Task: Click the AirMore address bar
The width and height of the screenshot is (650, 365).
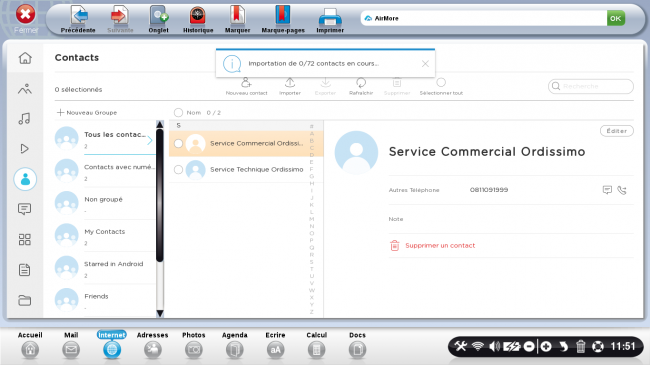Action: click(483, 18)
